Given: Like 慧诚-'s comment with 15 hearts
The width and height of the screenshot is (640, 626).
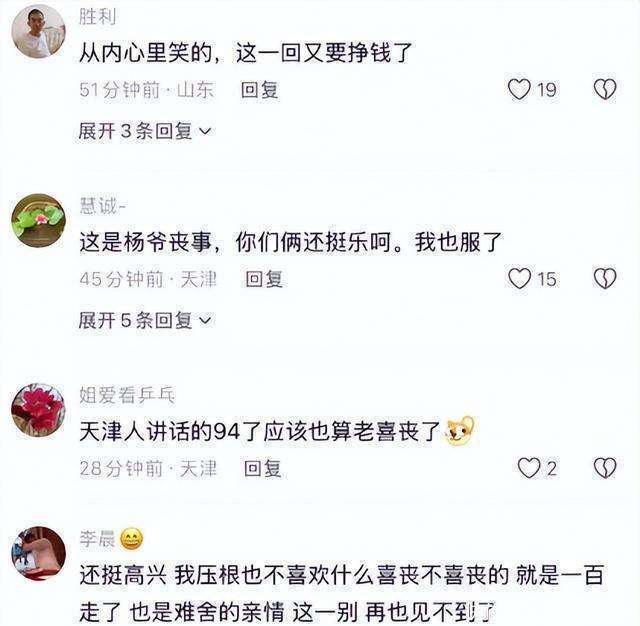Looking at the screenshot, I should (519, 279).
